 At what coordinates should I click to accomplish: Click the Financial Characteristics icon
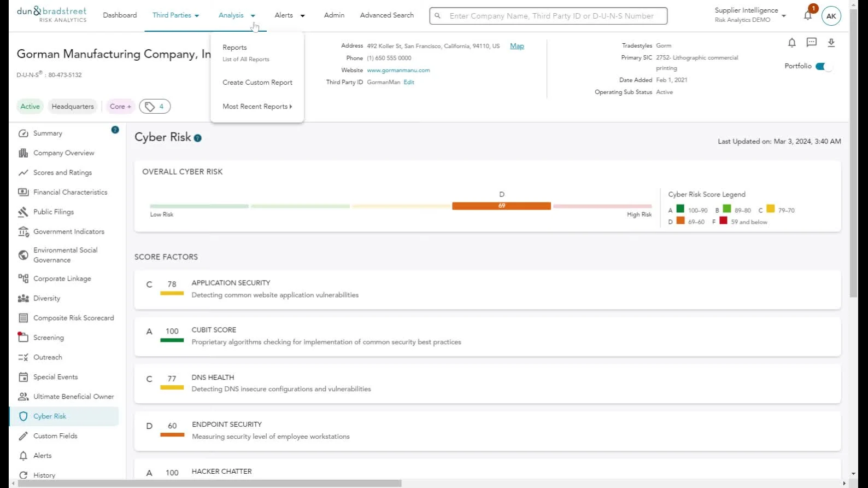point(23,193)
